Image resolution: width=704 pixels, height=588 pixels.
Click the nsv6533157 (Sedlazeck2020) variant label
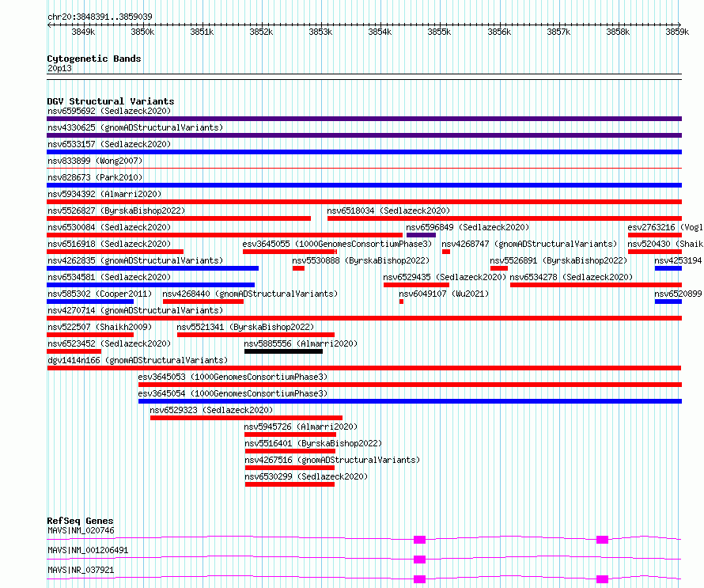[109, 144]
